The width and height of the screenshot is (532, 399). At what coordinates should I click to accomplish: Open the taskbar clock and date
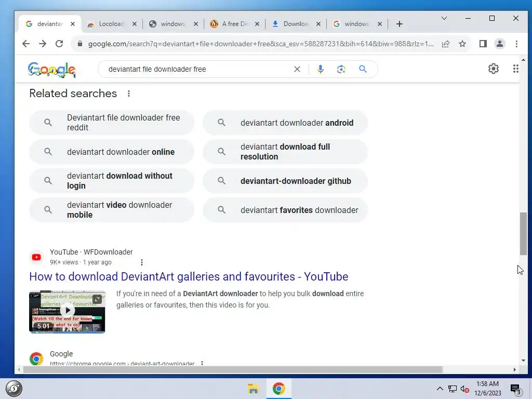click(487, 389)
